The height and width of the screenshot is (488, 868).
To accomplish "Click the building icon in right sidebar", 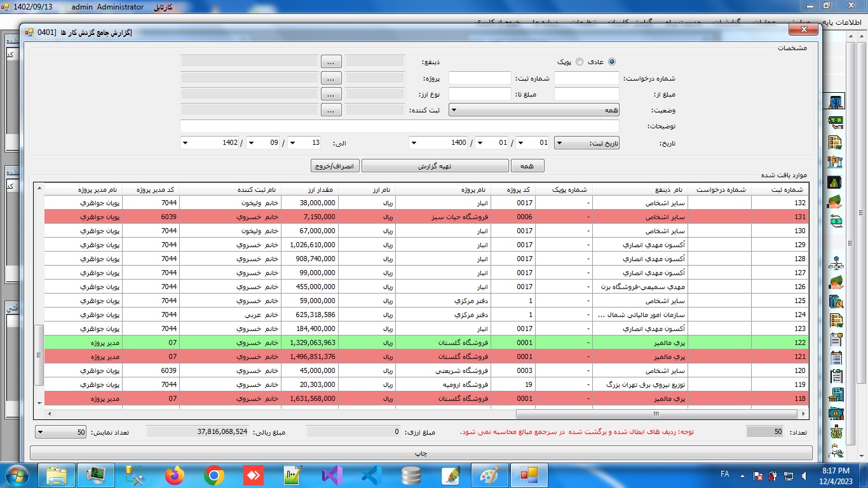I will pyautogui.click(x=836, y=102).
